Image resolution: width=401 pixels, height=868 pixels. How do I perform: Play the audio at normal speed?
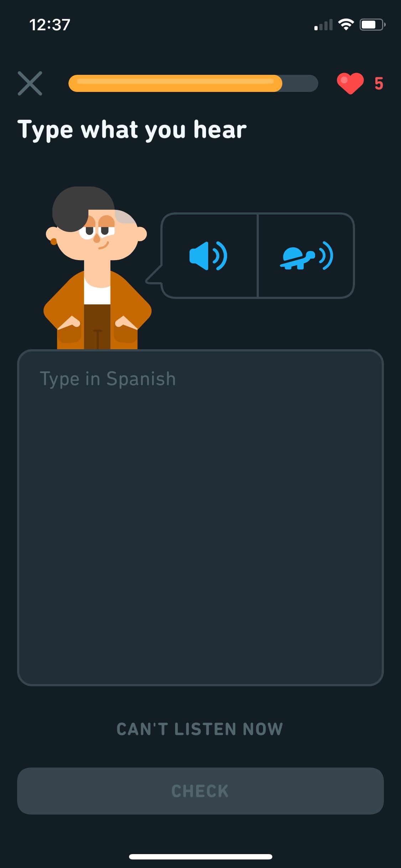[209, 255]
